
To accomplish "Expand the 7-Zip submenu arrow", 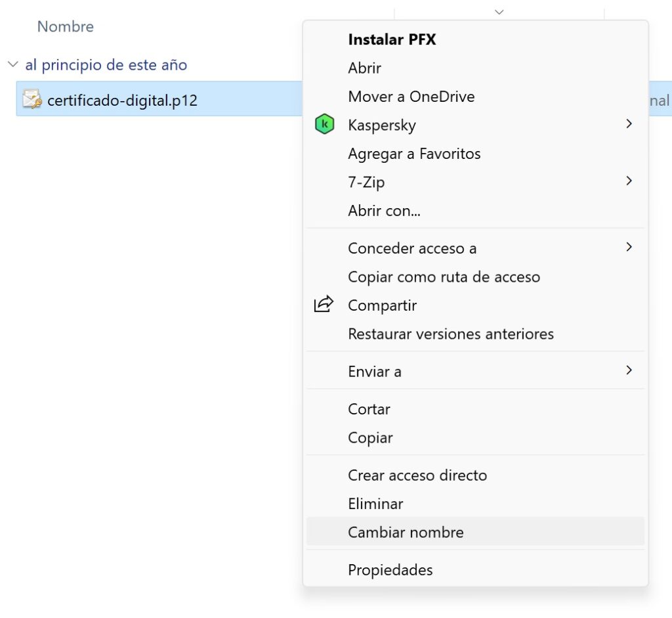I will [629, 181].
